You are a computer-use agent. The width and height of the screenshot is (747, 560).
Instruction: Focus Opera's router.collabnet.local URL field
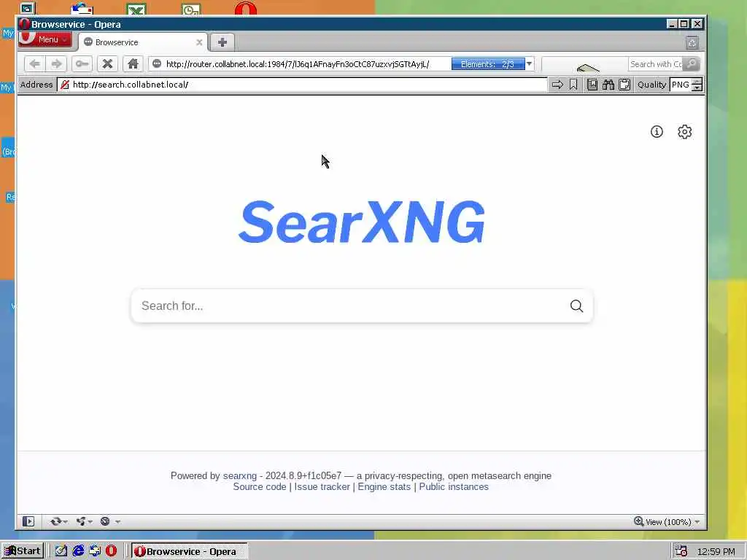pos(306,64)
